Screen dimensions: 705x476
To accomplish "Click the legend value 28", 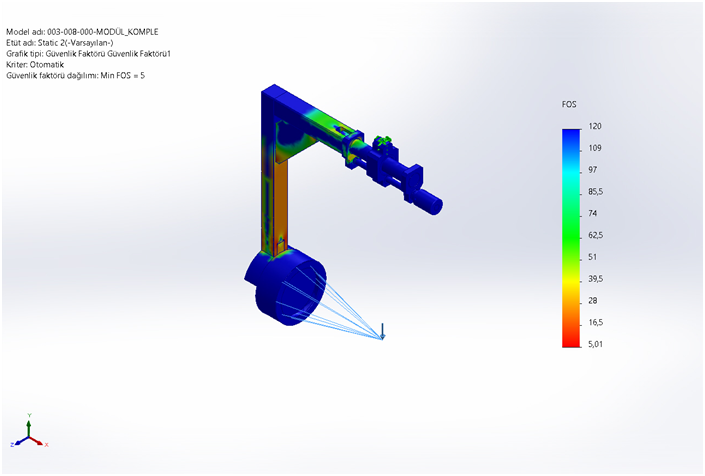I will [593, 301].
